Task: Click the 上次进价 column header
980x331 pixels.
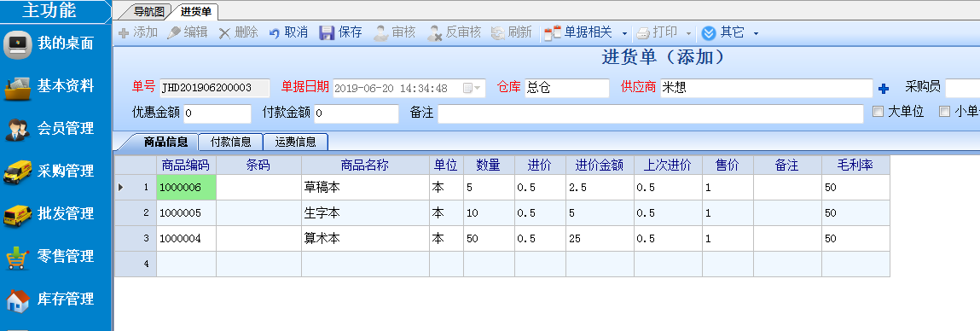Action: coord(668,165)
